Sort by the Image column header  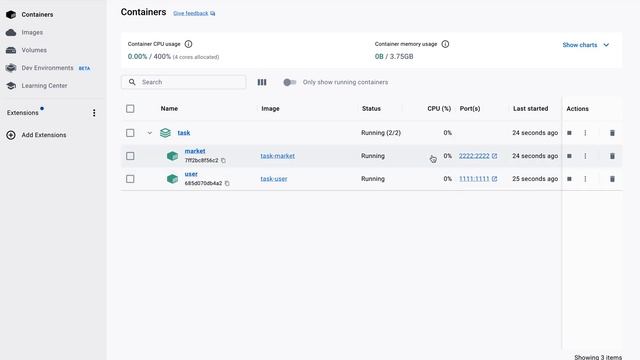pos(270,109)
